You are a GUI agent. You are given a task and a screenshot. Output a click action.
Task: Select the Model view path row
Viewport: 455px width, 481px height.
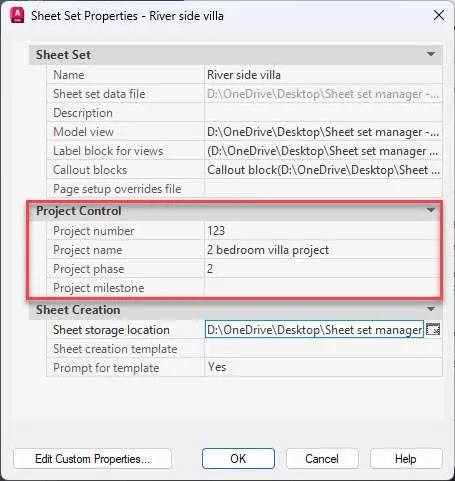point(244,132)
